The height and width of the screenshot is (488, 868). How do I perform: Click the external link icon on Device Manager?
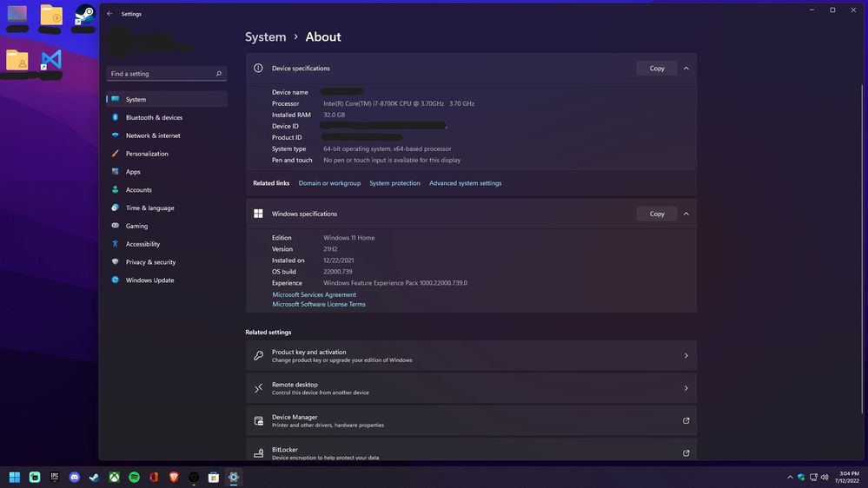coord(686,420)
